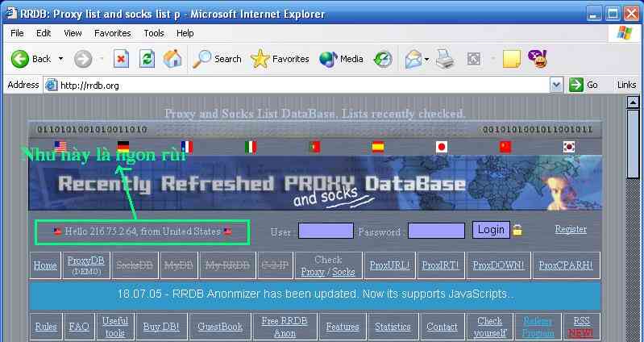Screen dimensions: 644x342
Task: Expand the Mail button dropdown
Action: click(x=427, y=59)
